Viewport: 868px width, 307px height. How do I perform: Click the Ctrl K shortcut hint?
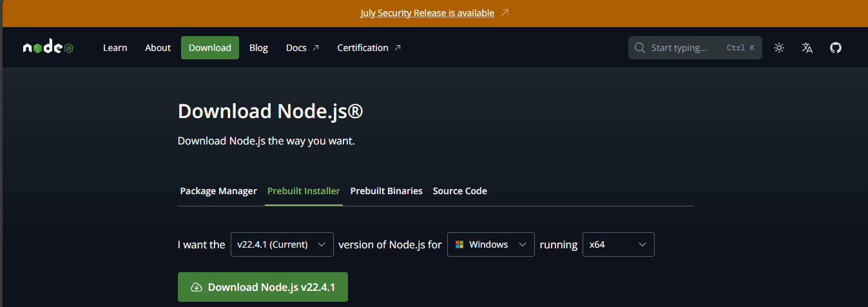click(x=740, y=48)
